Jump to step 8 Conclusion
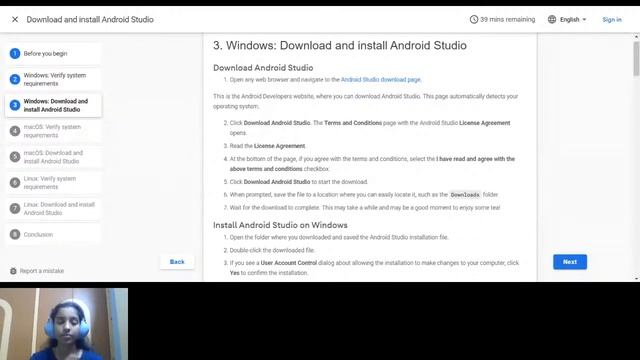This screenshot has height=360, width=640. click(x=53, y=234)
